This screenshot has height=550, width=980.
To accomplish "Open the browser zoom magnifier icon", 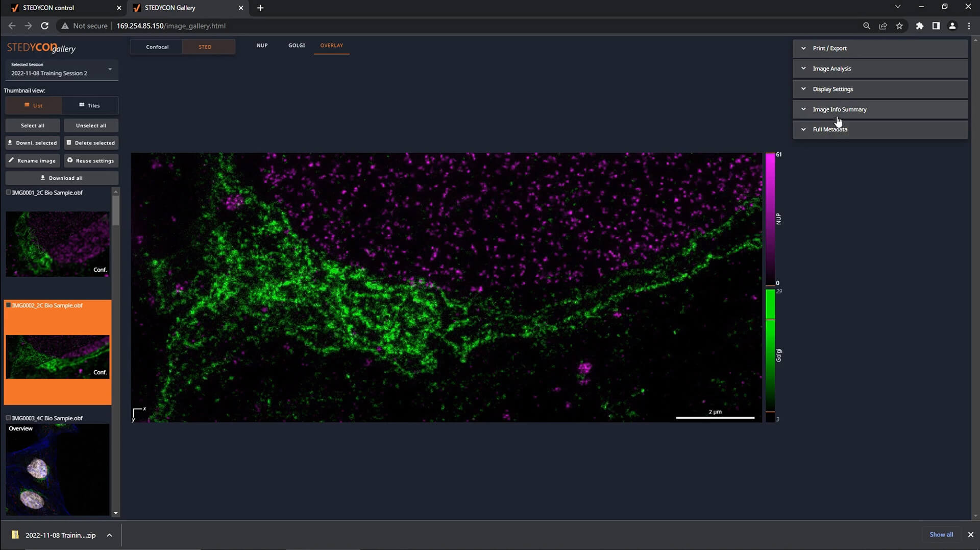I will click(866, 26).
